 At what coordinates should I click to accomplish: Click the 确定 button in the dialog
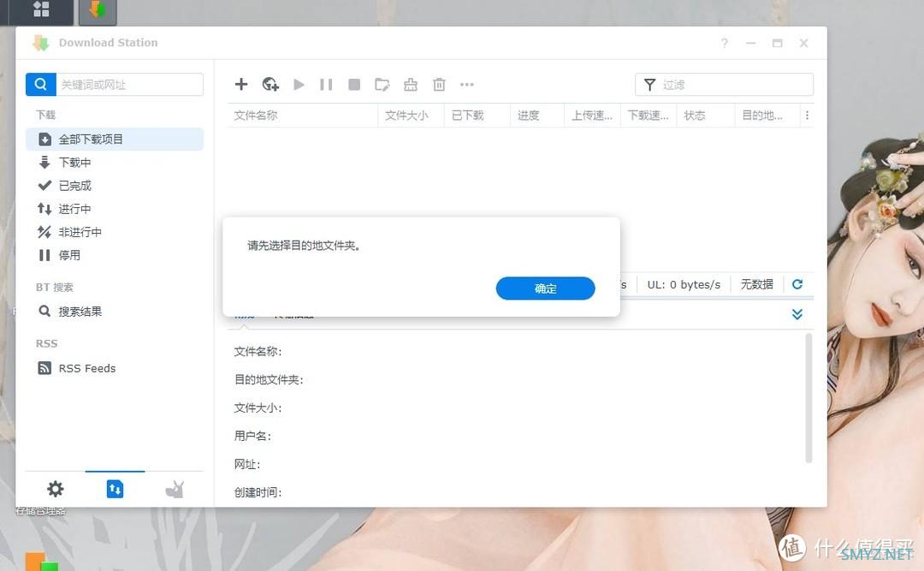point(545,288)
